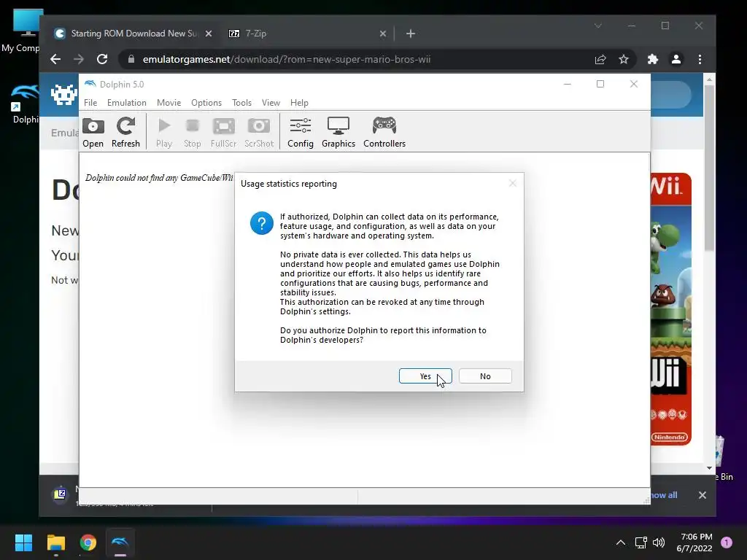Open the notification badge in taskbar

(x=727, y=542)
